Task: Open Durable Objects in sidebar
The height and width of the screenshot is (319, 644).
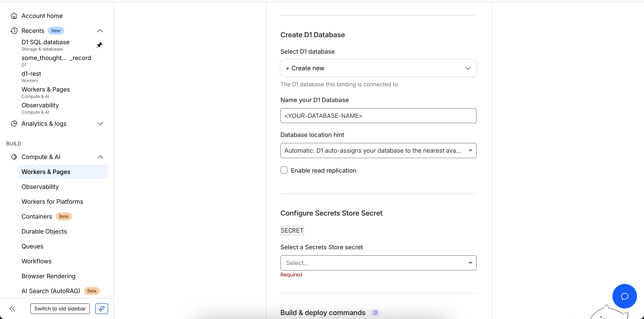Action: 44,231
